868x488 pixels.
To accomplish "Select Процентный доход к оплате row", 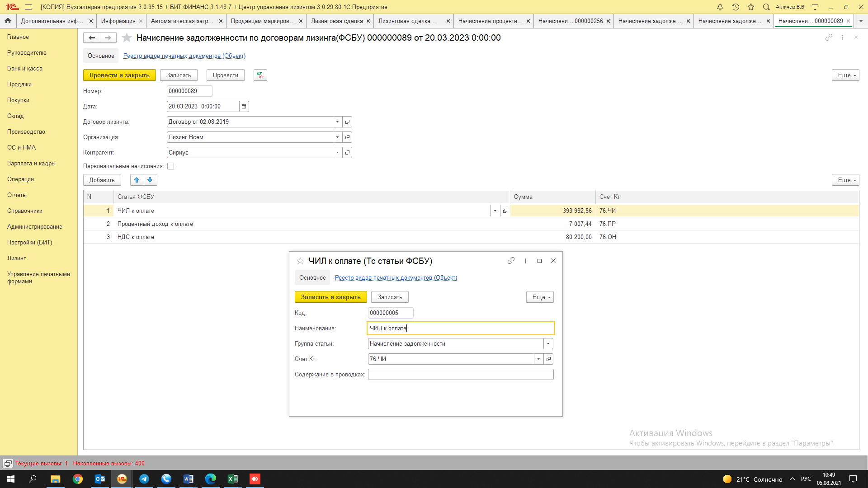I will point(155,224).
